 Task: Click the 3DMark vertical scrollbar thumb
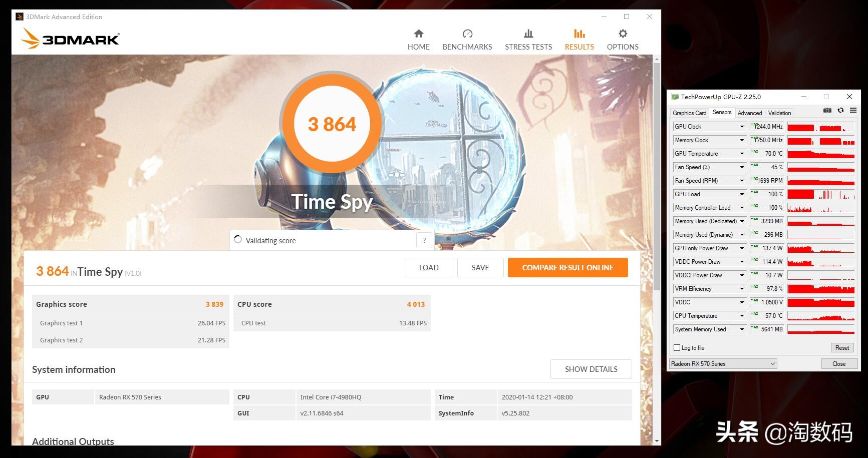click(657, 176)
